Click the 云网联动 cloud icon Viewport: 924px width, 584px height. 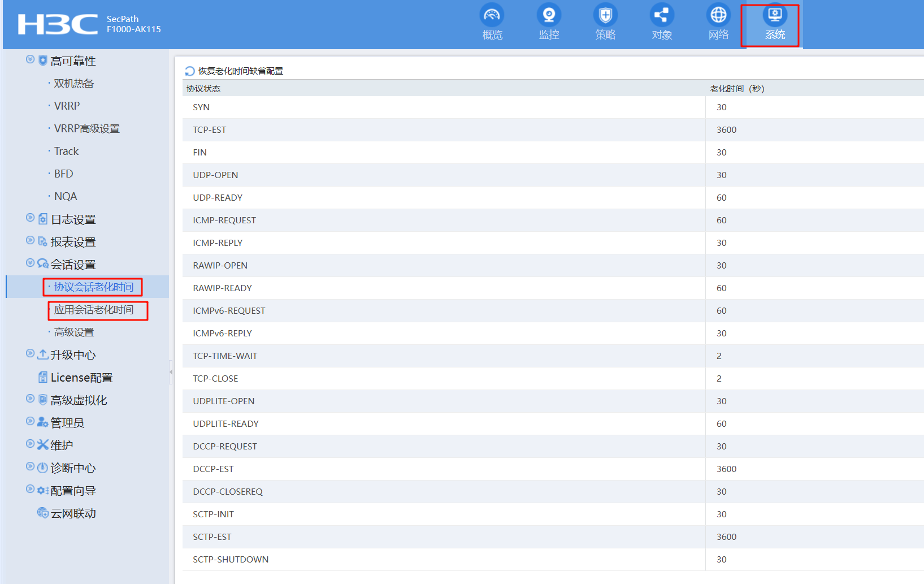pos(43,513)
